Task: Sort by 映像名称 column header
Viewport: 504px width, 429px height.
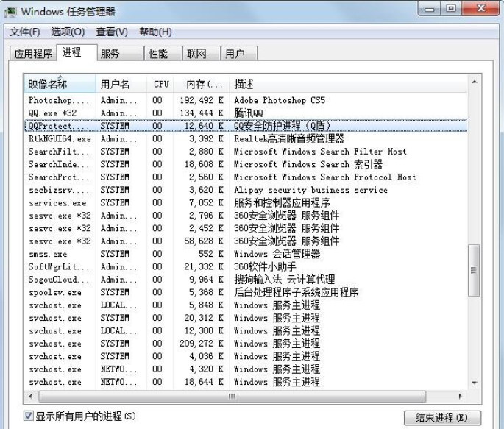Action: (x=60, y=84)
